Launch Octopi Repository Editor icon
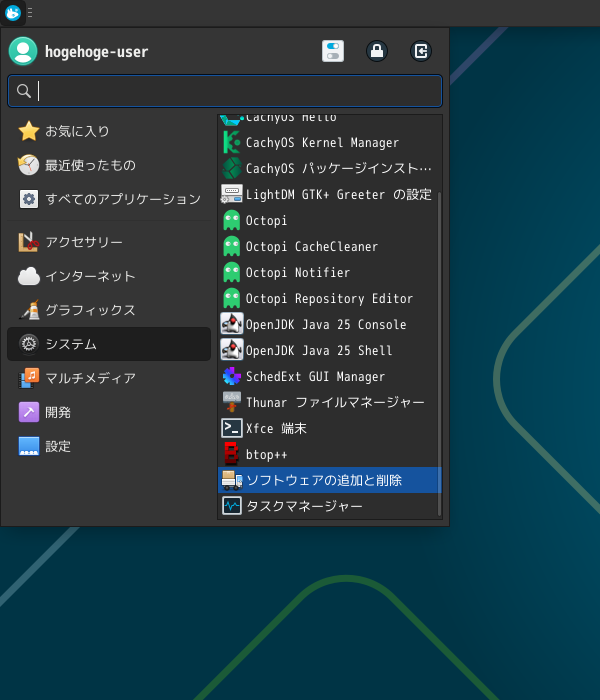 click(232, 298)
